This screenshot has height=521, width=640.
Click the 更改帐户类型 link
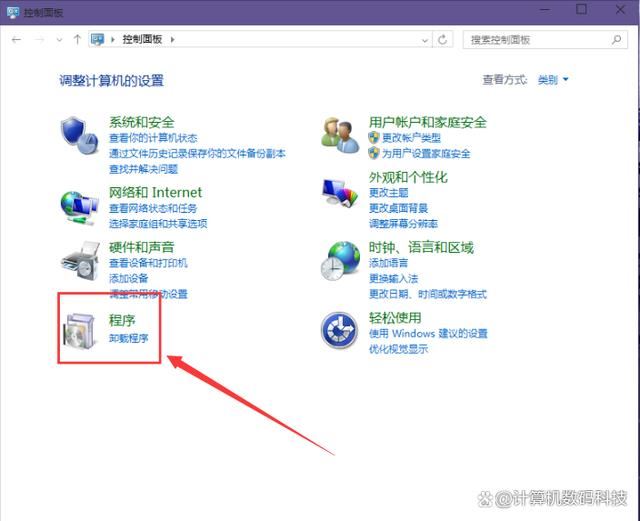point(410,138)
